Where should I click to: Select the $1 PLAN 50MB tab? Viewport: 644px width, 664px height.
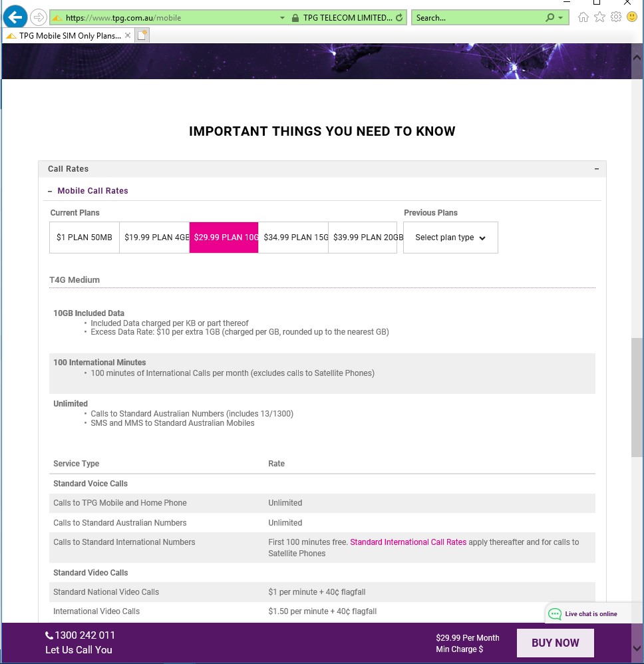tap(84, 238)
